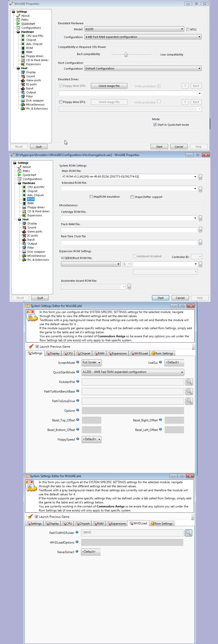Screen dimensions: 218x644
Task: Browse for PathToWorkBenchBase with magnifier button
Action: click(189, 392)
